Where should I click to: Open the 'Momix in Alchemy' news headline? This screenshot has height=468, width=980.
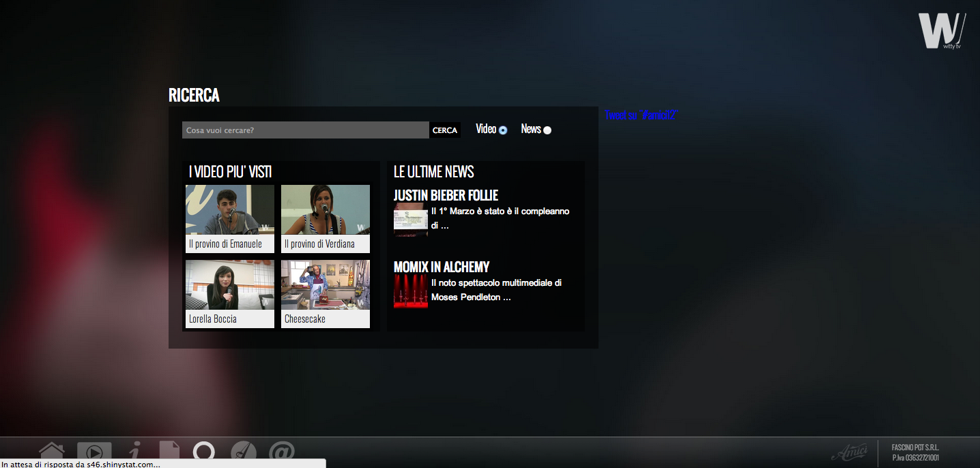[x=442, y=267]
